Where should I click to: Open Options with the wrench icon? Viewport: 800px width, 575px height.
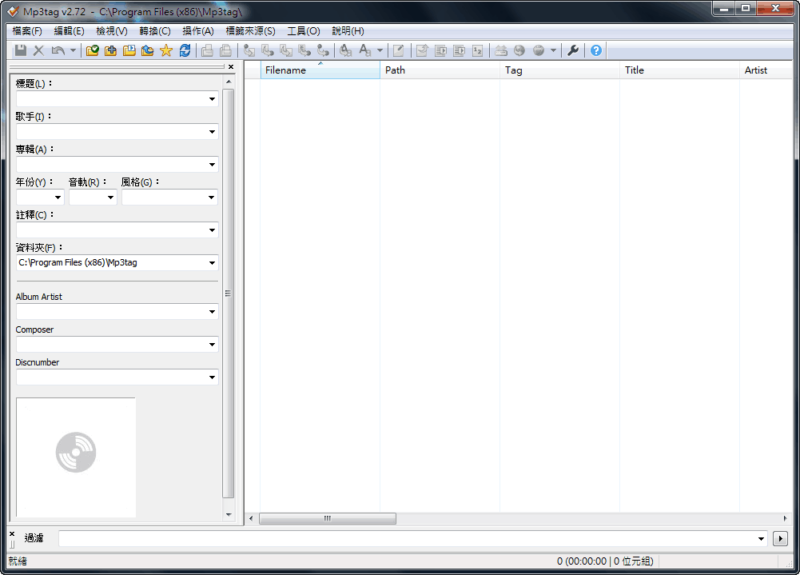pos(573,51)
